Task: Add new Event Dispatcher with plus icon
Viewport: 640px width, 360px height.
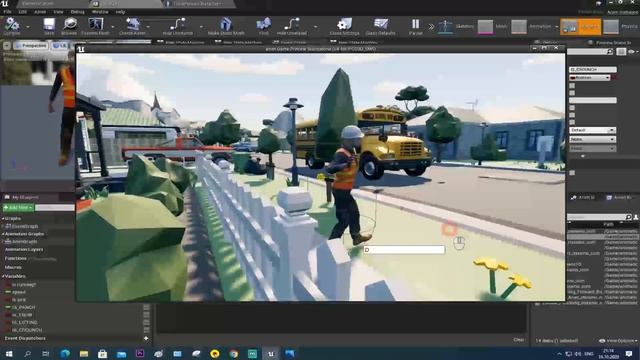Action: [146, 338]
